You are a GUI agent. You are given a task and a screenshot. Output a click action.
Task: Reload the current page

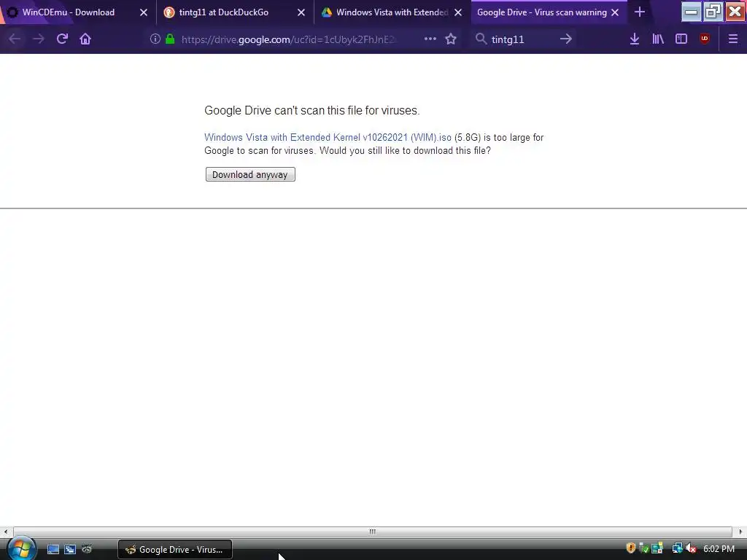coord(62,39)
